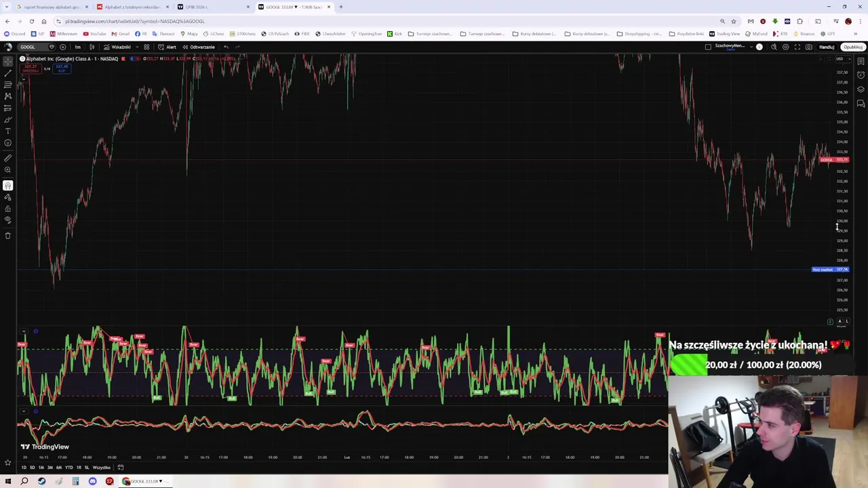Collapse the bottom indicator pane legend arrow
Image resolution: width=868 pixels, height=488 pixels.
coord(23,411)
